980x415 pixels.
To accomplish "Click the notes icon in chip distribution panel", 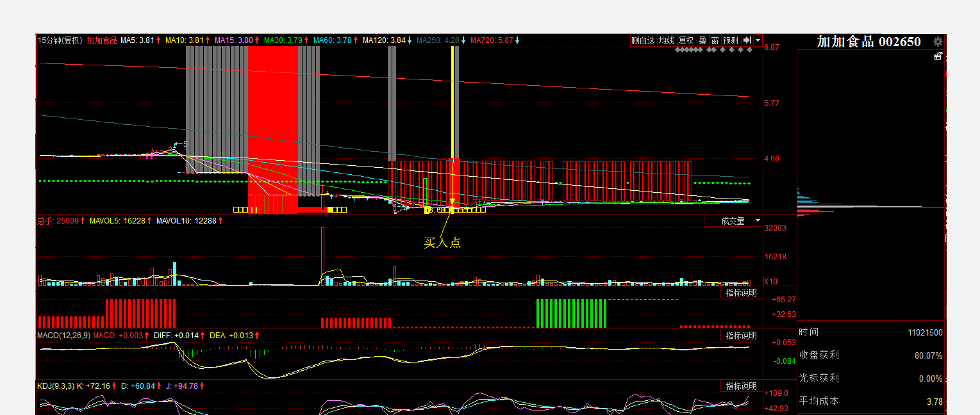I will (x=938, y=56).
